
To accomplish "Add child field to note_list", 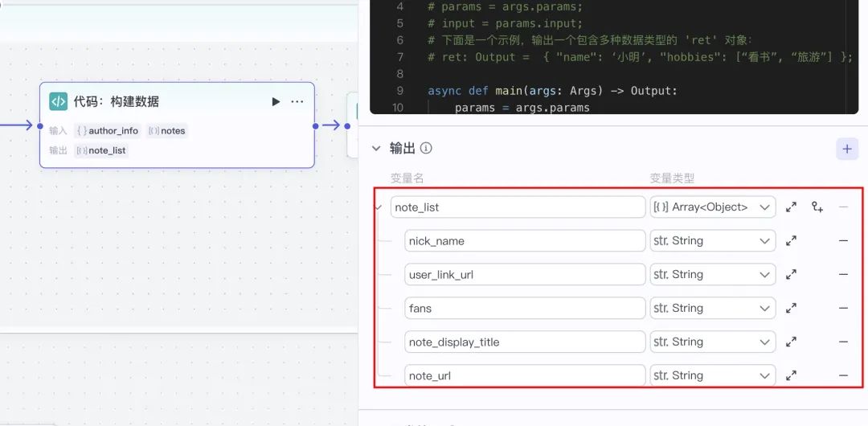I will (x=817, y=207).
